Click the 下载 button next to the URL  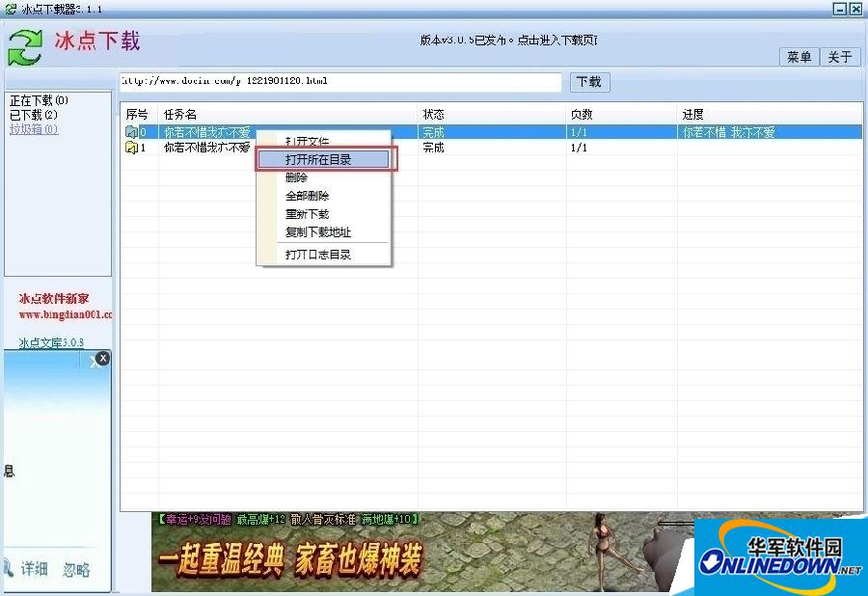tap(589, 82)
